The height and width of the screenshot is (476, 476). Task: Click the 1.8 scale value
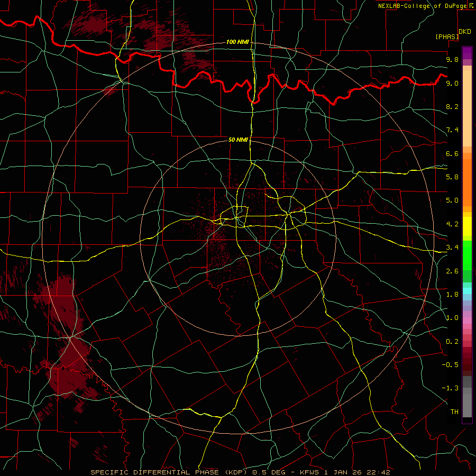452,295
